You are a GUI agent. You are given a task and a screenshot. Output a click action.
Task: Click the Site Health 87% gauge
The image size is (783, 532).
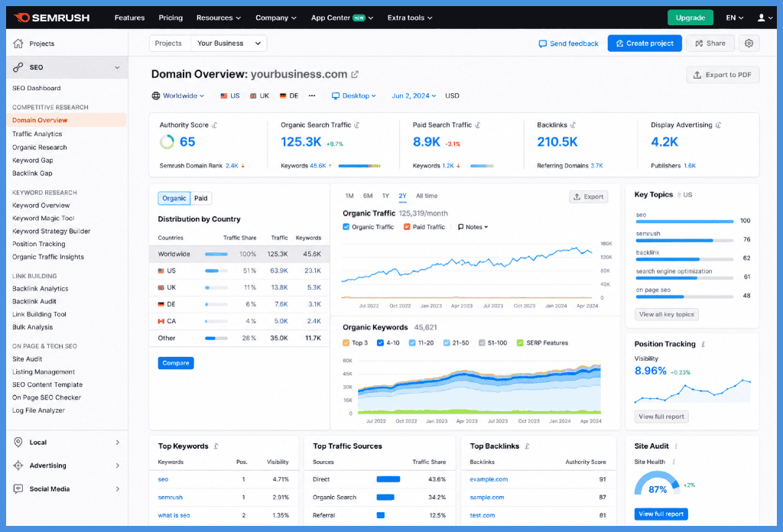click(657, 483)
